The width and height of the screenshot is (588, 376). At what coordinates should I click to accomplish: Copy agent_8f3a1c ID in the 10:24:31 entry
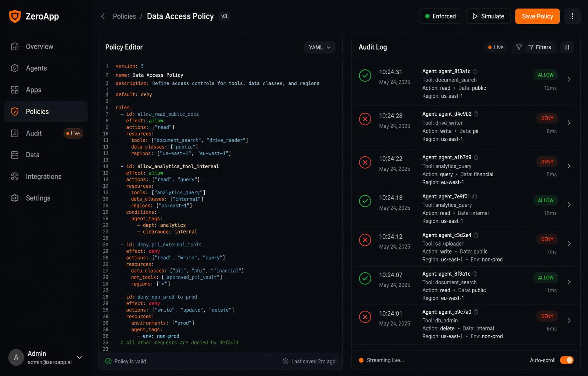(x=475, y=71)
